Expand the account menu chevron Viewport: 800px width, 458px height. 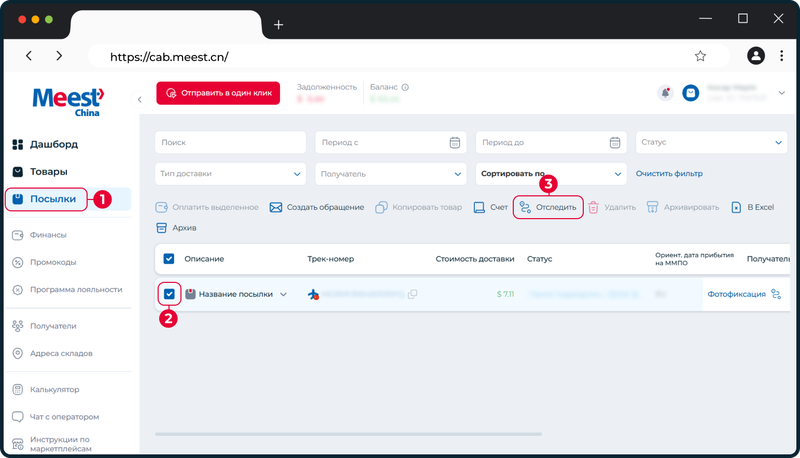click(x=781, y=93)
